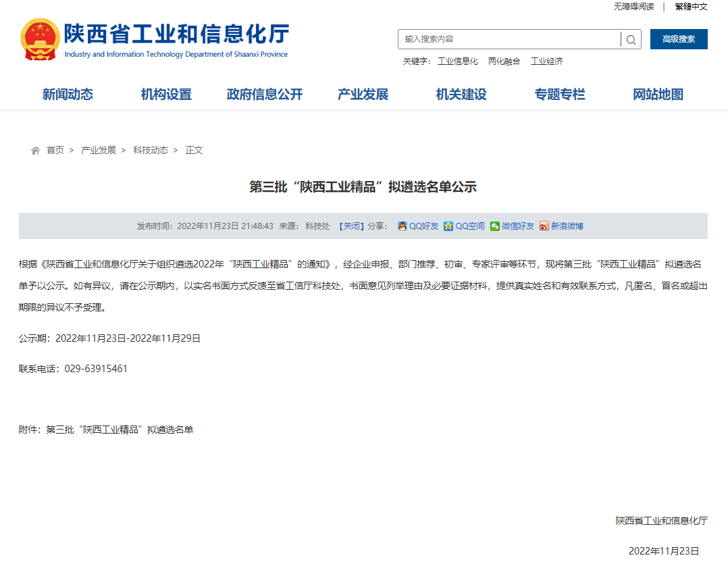
Task: Click the home icon in breadcrumb
Action: [x=35, y=151]
